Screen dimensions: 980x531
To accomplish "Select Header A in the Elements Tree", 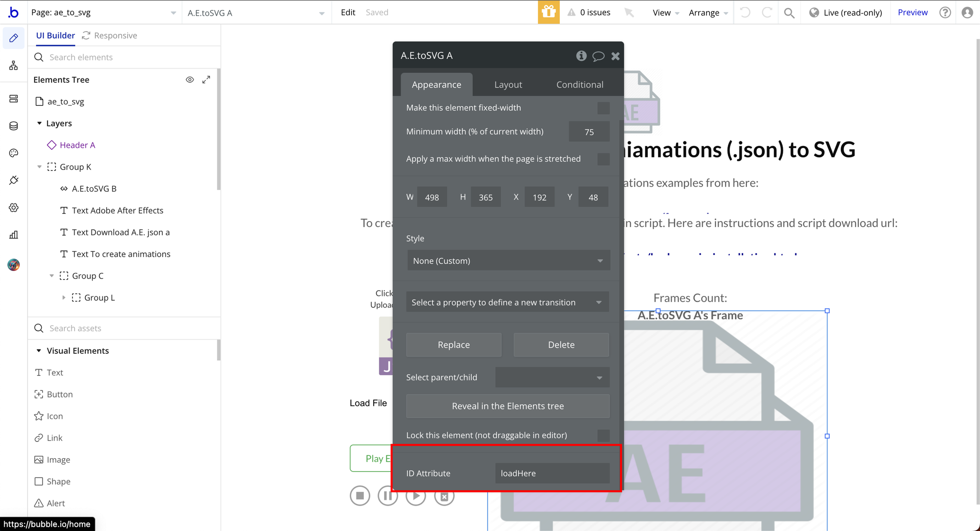I will click(78, 145).
